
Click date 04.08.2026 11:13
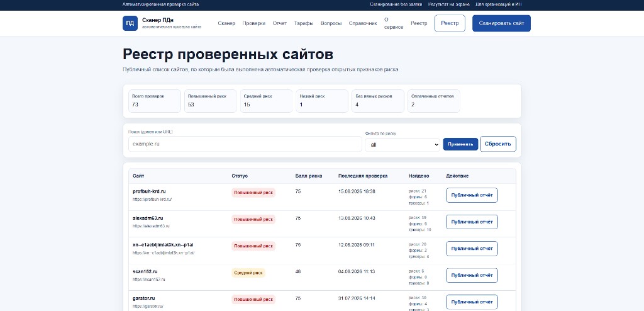click(357, 271)
